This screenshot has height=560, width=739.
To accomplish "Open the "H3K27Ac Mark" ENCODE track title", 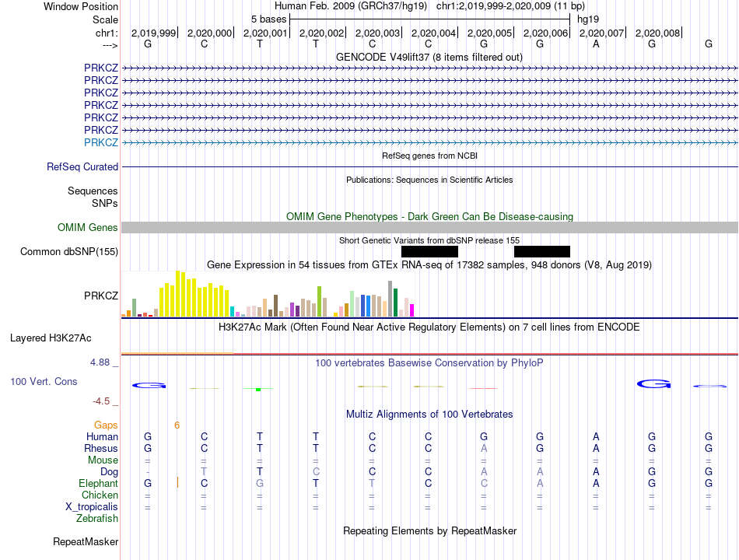I will pos(429,327).
